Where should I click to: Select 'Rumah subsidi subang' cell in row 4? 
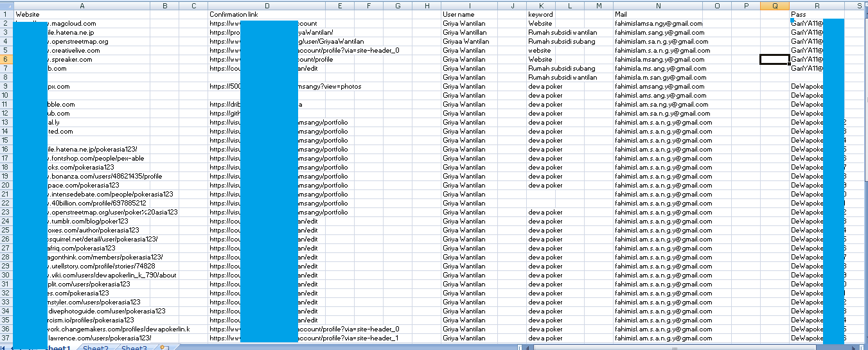[x=562, y=41]
